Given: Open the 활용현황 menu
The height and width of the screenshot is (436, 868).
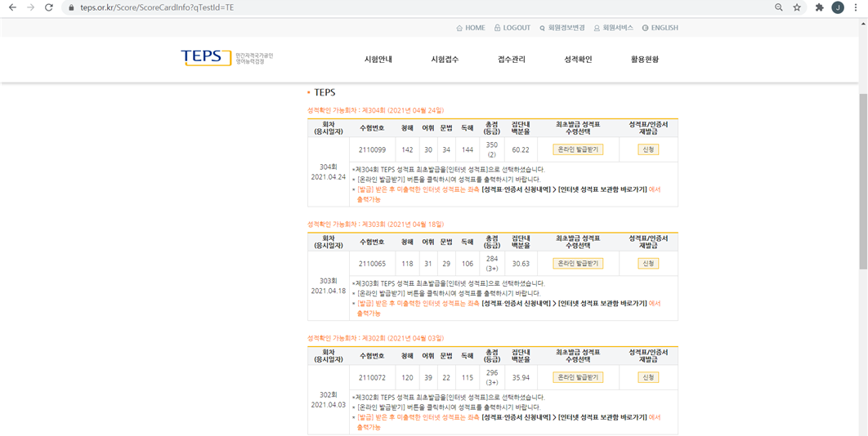Looking at the screenshot, I should pyautogui.click(x=644, y=60).
